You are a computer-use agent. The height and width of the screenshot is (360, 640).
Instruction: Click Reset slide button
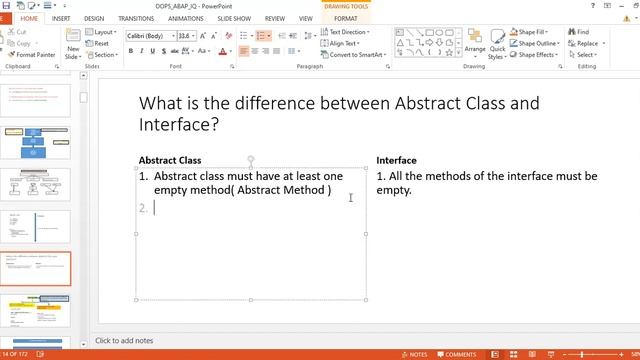pos(97,43)
